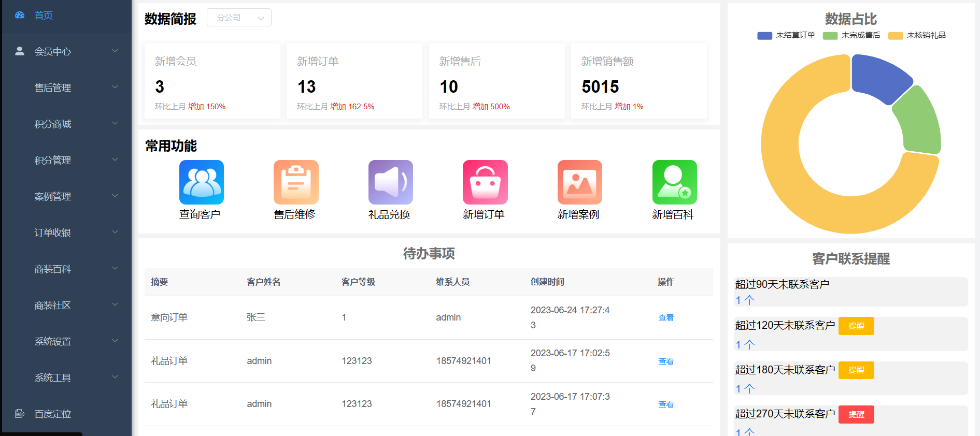Click the 客户等级 column header
The width and height of the screenshot is (980, 436).
click(x=358, y=282)
